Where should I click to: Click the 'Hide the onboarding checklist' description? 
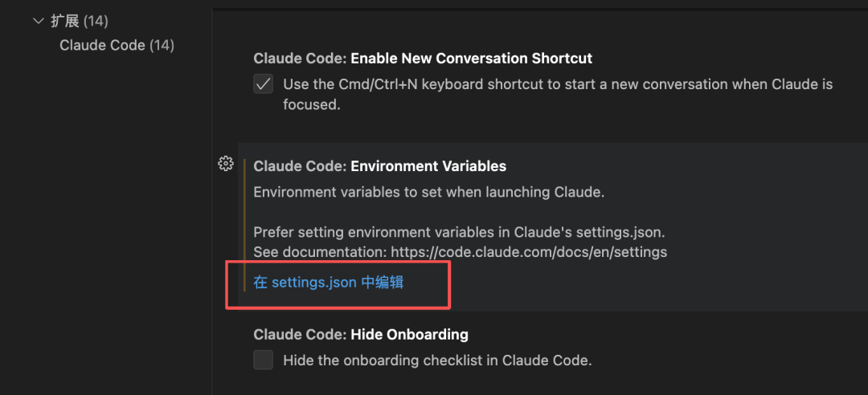(x=437, y=360)
